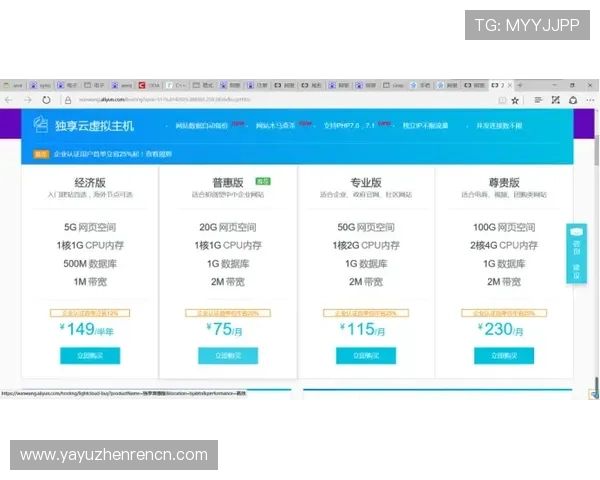Click the 5G 网页空间 text
Image resolution: width=600 pixels, height=480 pixels.
[90, 227]
